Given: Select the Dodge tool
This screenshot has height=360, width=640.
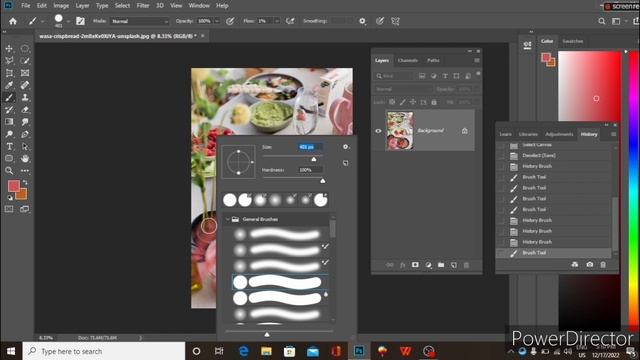Looking at the screenshot, I should 9,134.
